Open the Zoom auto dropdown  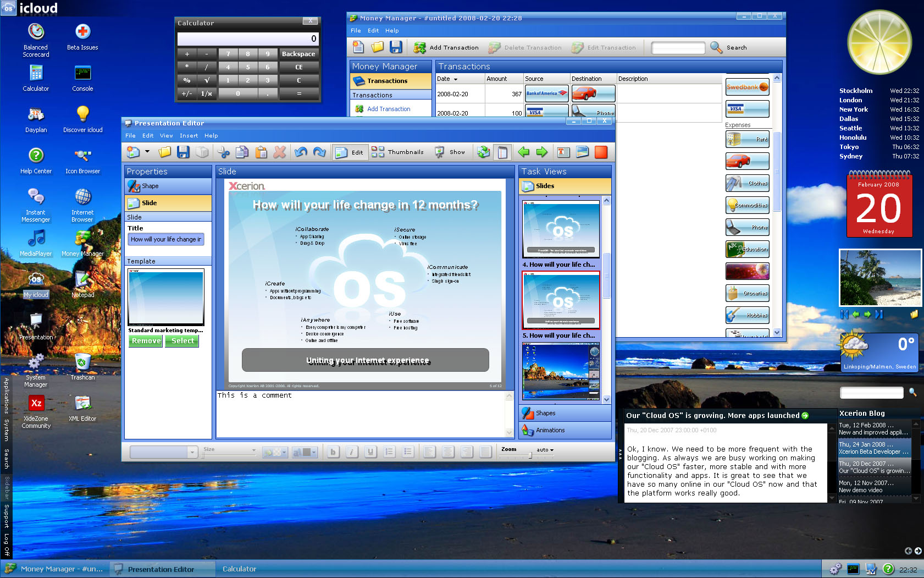point(545,450)
